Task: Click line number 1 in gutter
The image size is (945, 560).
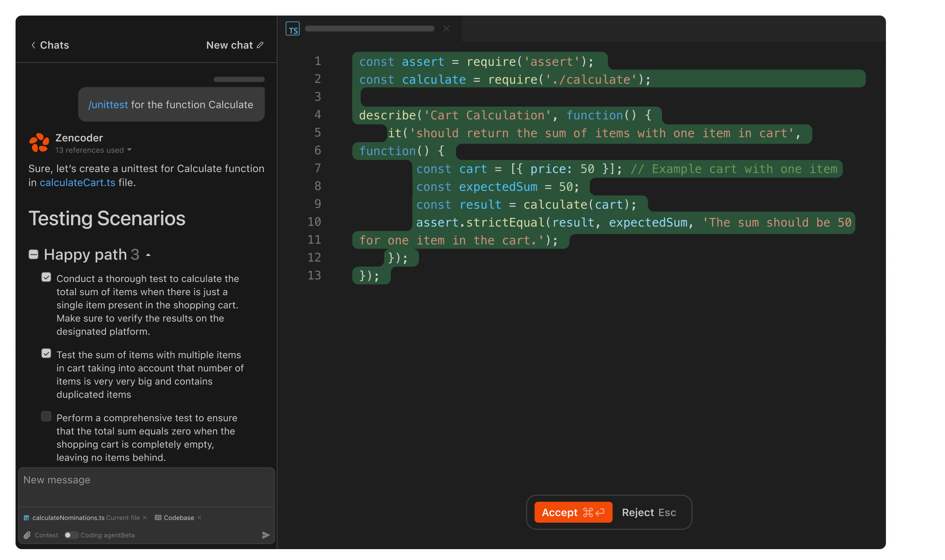Action: 317,61
